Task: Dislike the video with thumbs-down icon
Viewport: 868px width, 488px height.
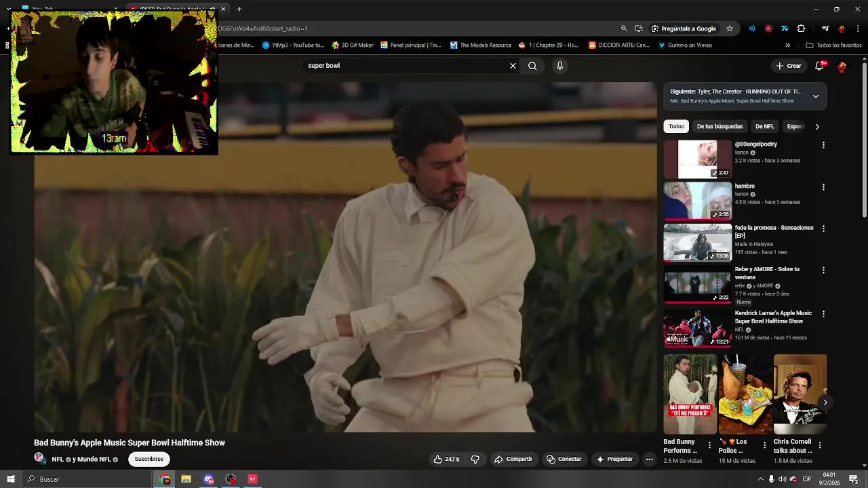Action: 475,459
